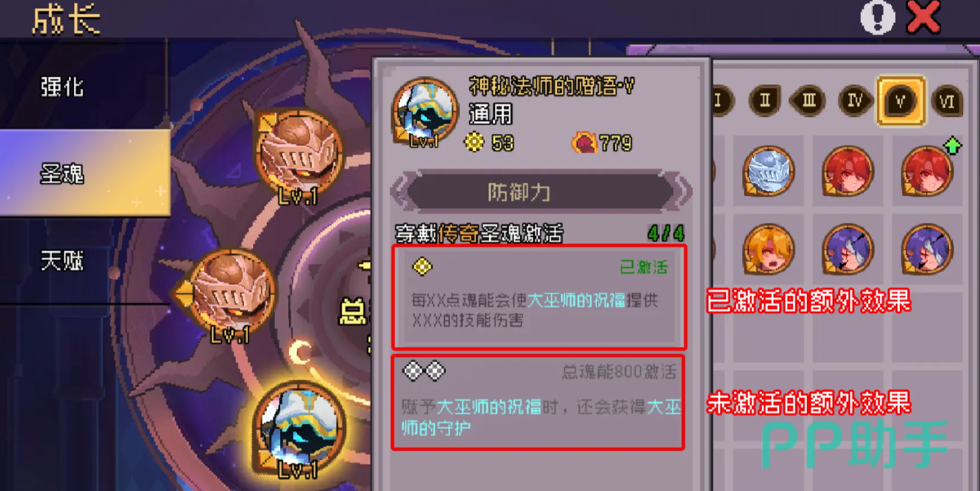This screenshot has width=980, height=491.
Task: Select the first red-haired soul icon
Action: [x=847, y=170]
